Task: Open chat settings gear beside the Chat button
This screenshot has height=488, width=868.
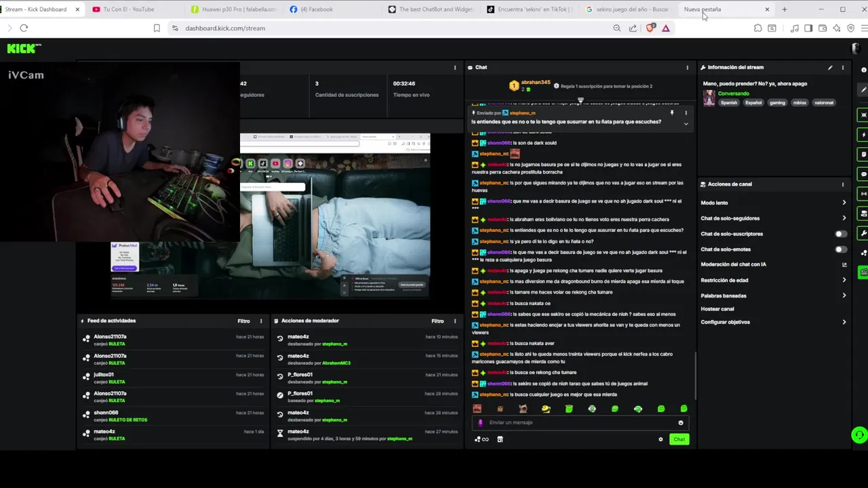Action: click(x=660, y=439)
